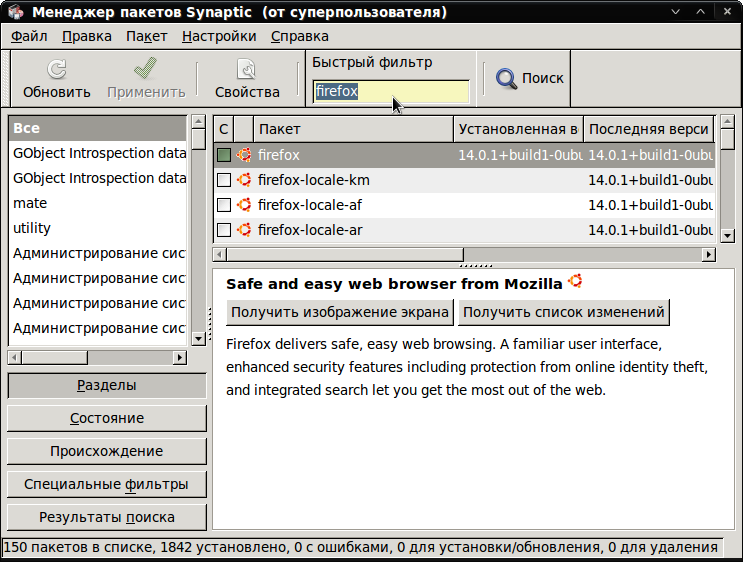Click Получить изображение экрана button

pos(340,312)
